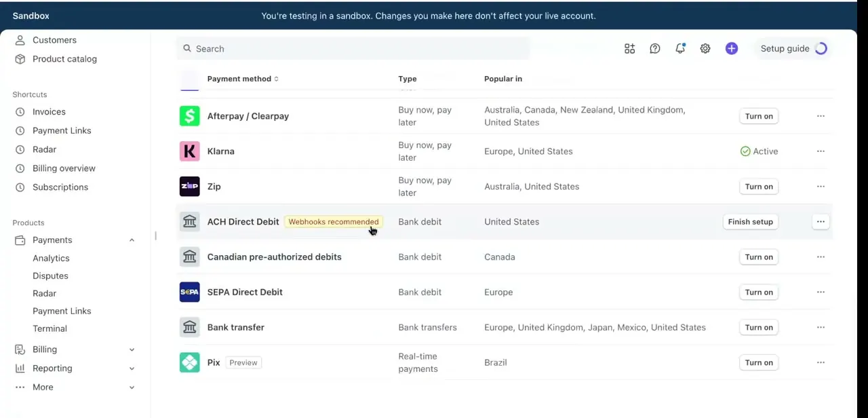Finish setup for ACH Direct Debit
Viewport: 868px width, 418px height.
pos(750,222)
